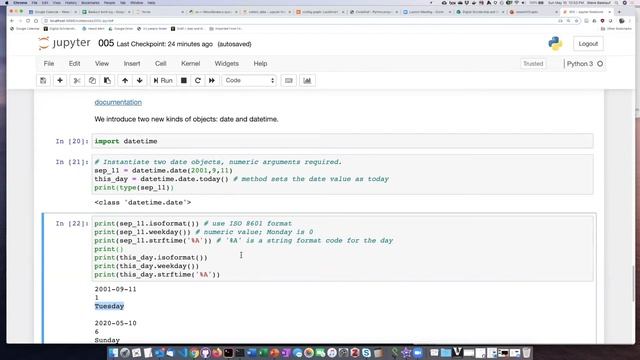The width and height of the screenshot is (640, 360).
Task: Open Trash in the Dock
Action: tap(527, 353)
